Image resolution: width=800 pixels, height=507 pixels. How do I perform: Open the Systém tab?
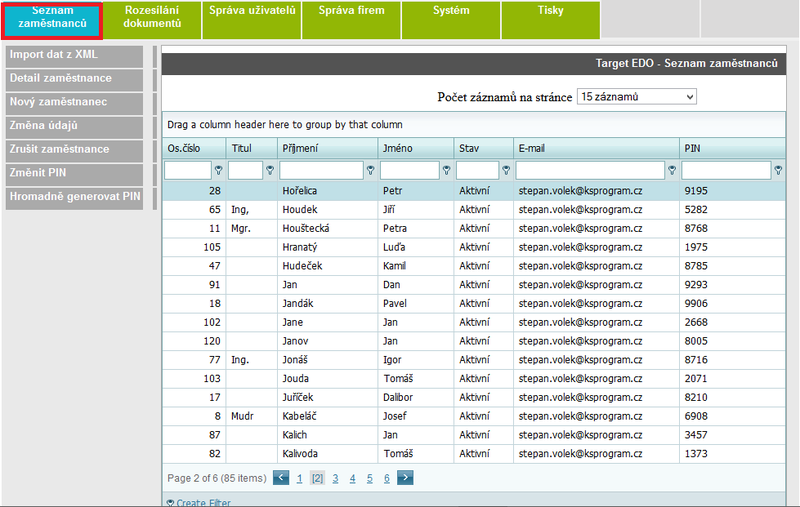tap(451, 20)
